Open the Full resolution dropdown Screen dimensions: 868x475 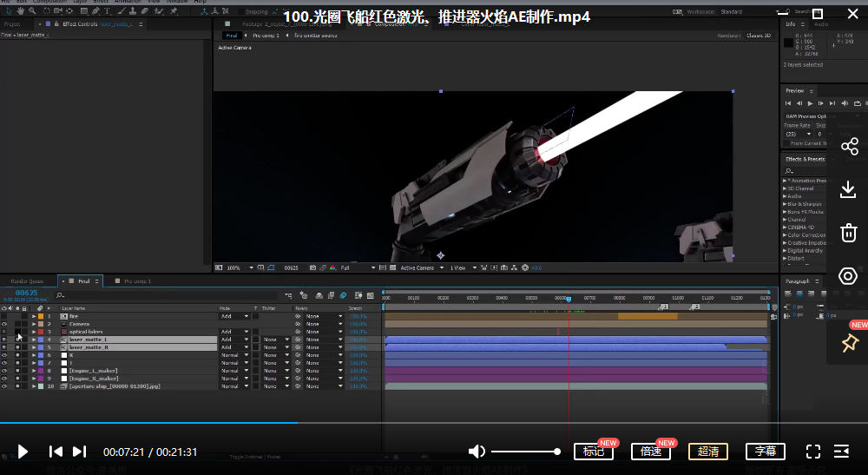tap(357, 267)
